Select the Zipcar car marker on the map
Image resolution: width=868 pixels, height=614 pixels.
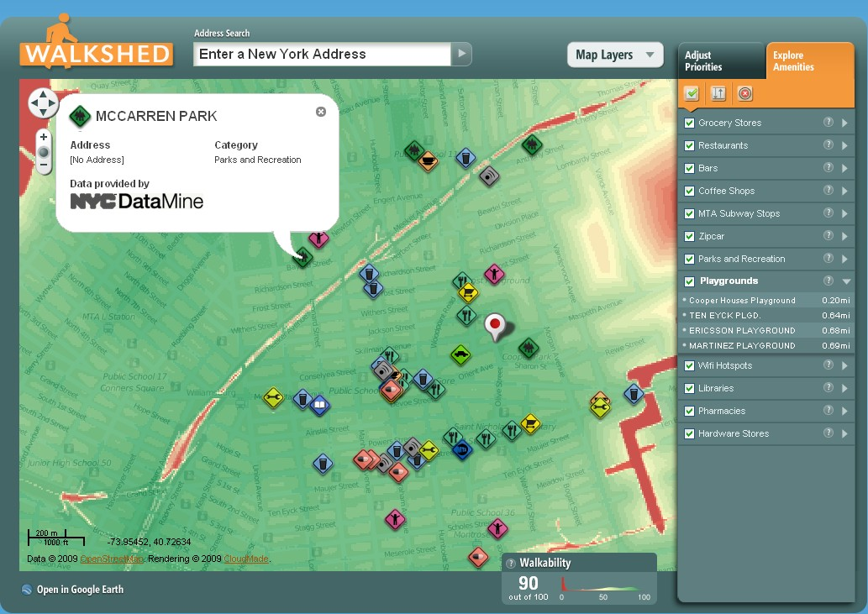coord(460,354)
